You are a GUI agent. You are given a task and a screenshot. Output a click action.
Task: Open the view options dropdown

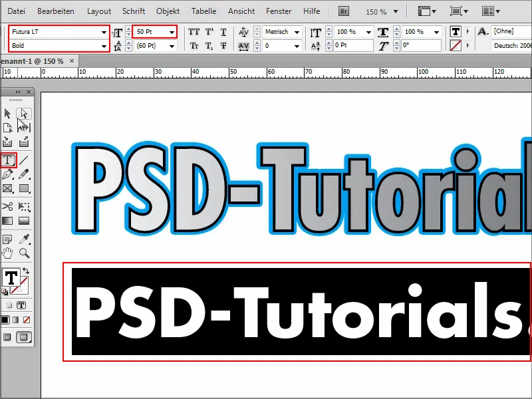(427, 11)
